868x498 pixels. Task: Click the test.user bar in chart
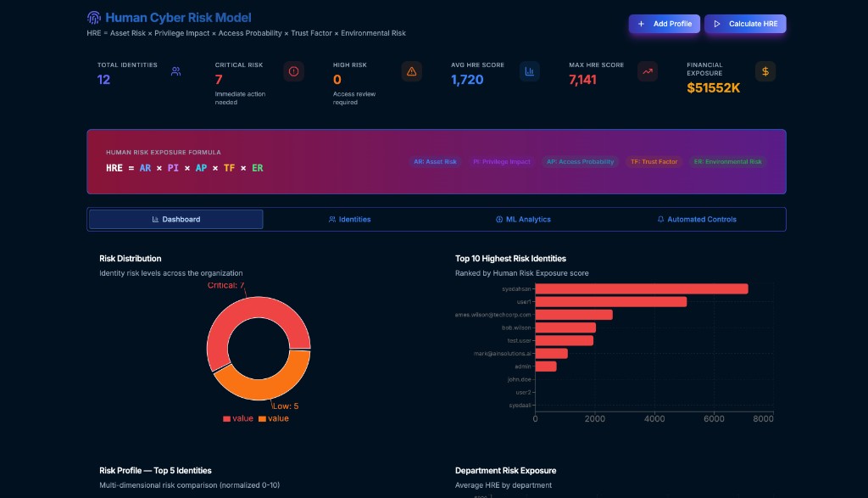564,341
